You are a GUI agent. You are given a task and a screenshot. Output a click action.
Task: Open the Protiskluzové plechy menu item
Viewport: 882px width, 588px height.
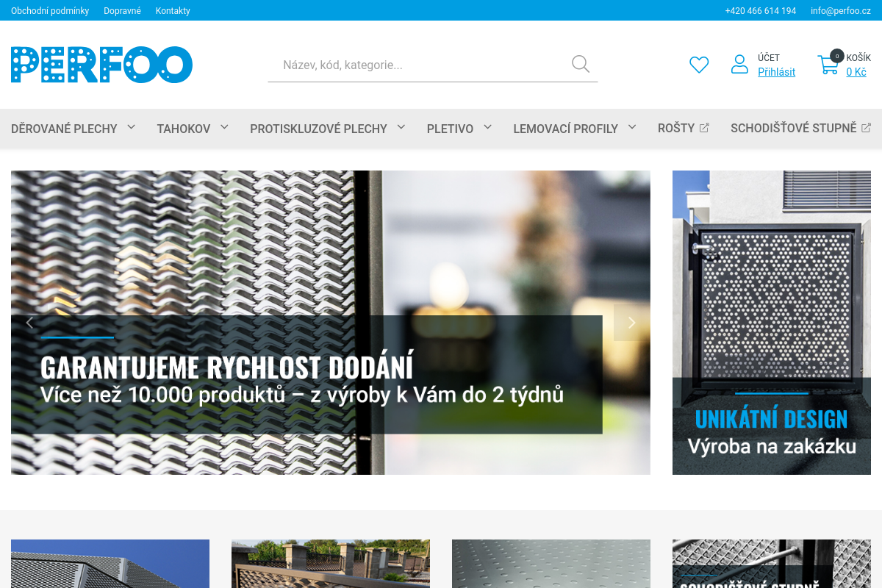tap(318, 129)
